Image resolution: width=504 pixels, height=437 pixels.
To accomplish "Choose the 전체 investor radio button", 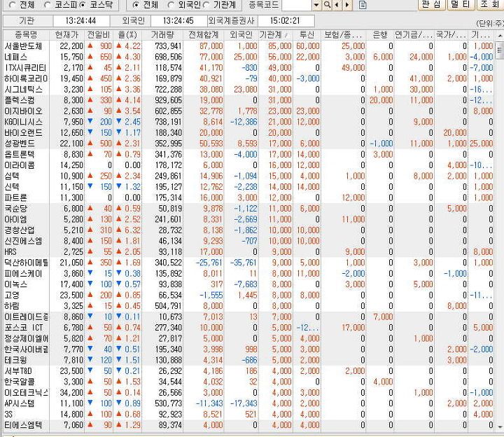I will click(x=136, y=5).
